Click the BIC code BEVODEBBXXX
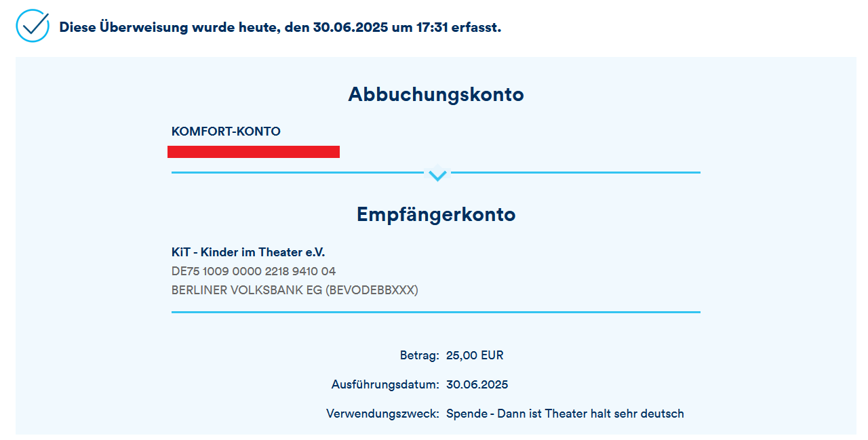Image resolution: width=868 pixels, height=440 pixels. point(372,290)
